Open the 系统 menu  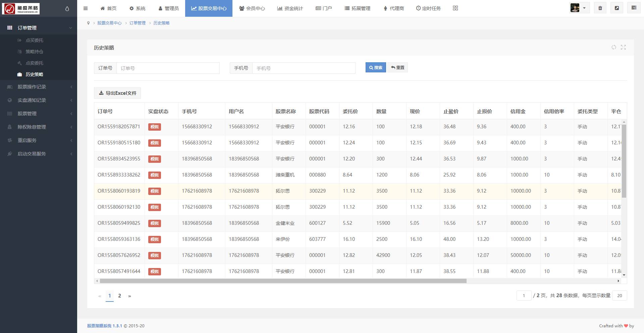pyautogui.click(x=138, y=8)
